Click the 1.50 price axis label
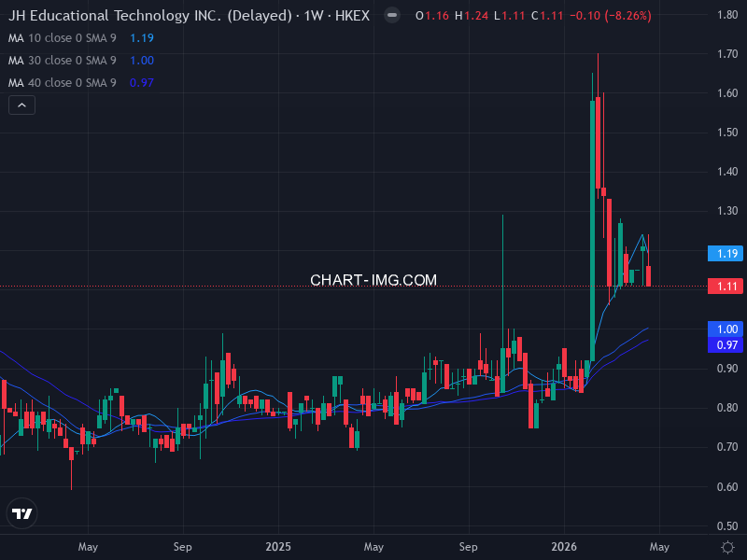This screenshot has height=560, width=747. [727, 132]
